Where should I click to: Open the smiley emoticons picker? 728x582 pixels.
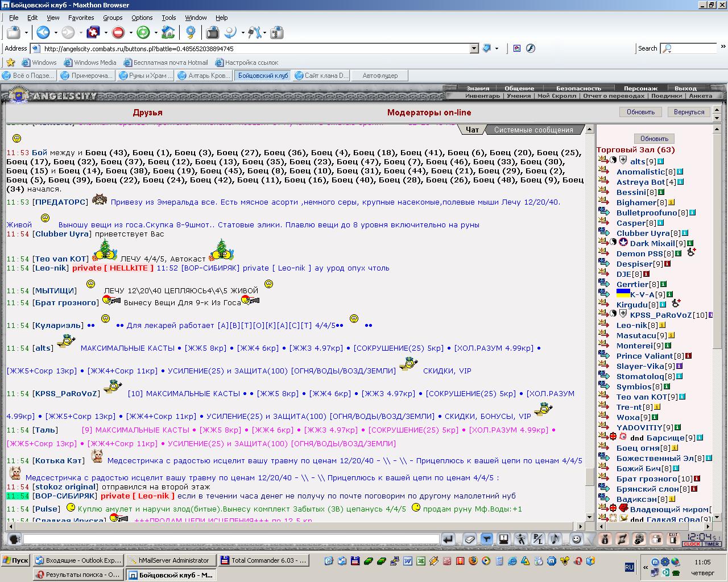576,539
